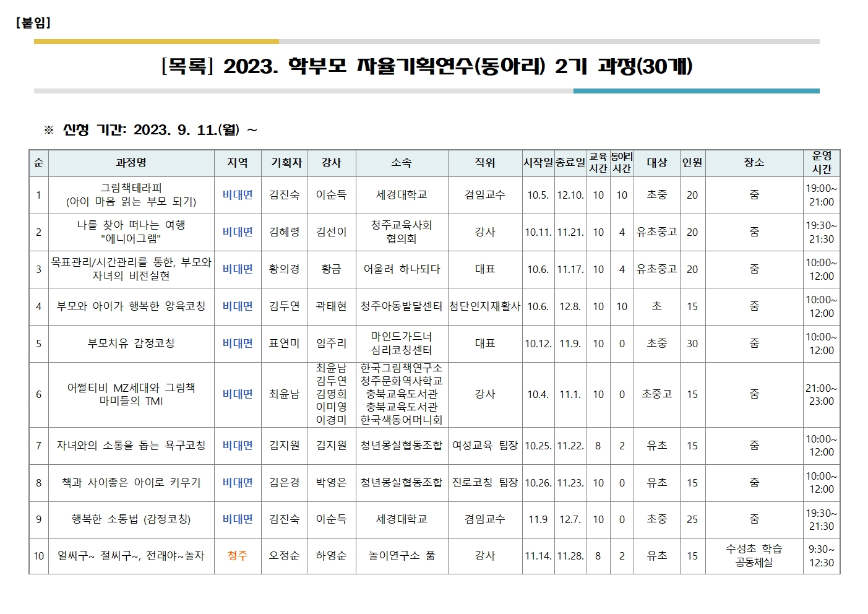Click operating time '9:30~ 12:30'

pos(822,556)
